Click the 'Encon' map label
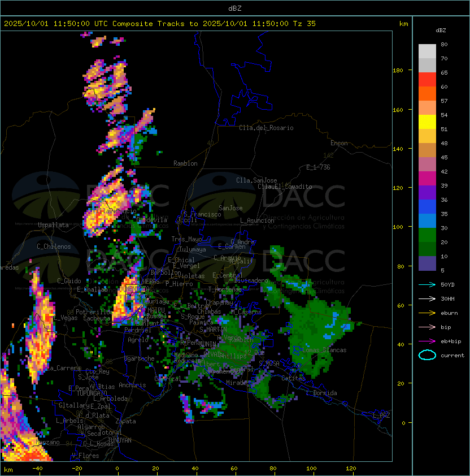 coord(339,143)
